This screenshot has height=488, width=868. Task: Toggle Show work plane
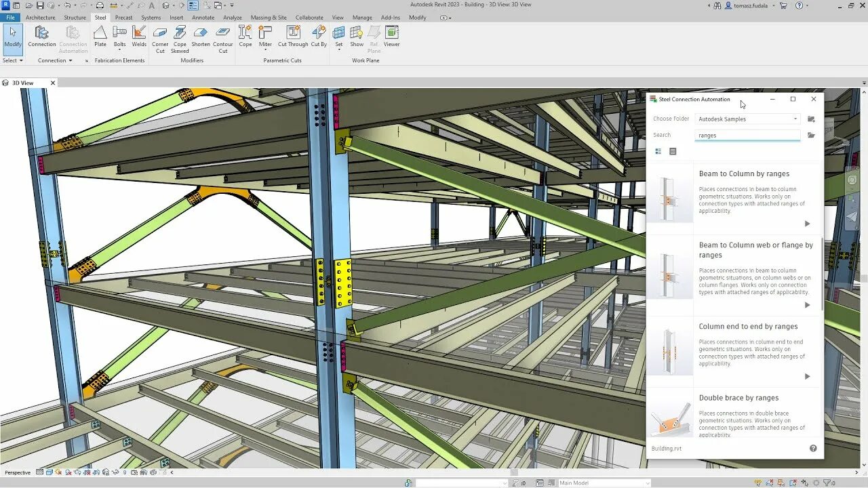pyautogui.click(x=357, y=36)
